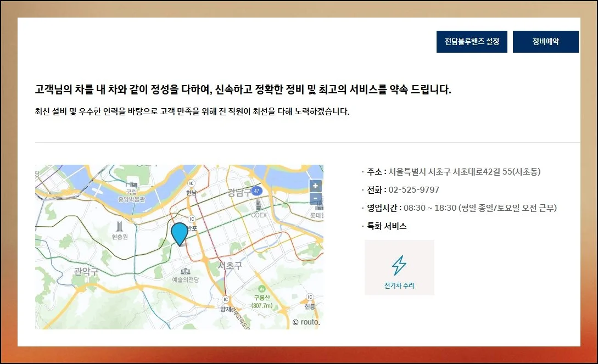
Task: Click the route 47 highway badge
Action: tap(258, 190)
